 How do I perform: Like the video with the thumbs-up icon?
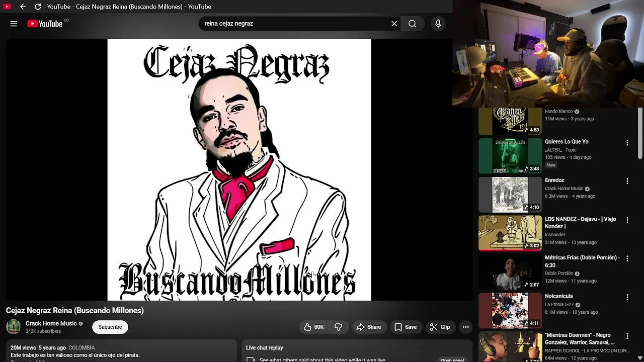313,327
